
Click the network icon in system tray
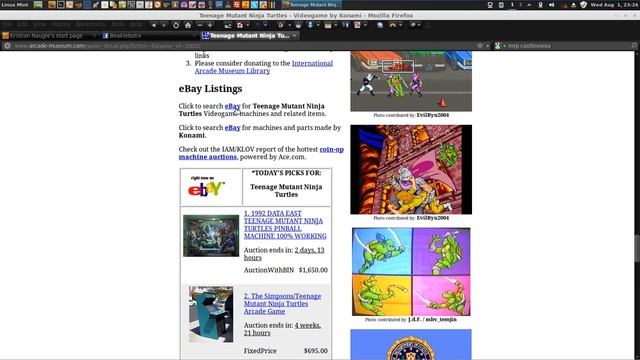(540, 5)
